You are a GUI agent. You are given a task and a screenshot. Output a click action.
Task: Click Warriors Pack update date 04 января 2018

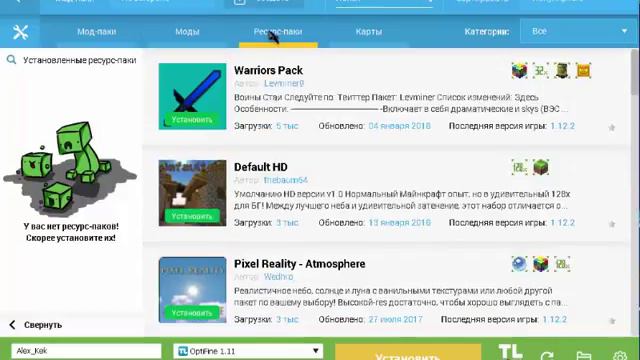[x=399, y=126]
